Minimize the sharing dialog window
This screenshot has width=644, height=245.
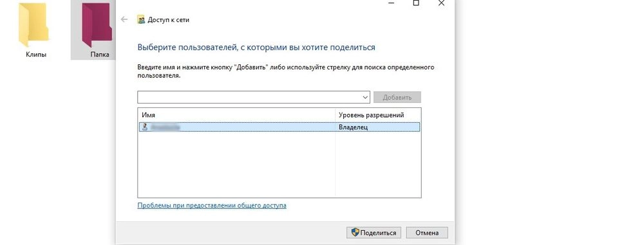pyautogui.click(x=392, y=3)
